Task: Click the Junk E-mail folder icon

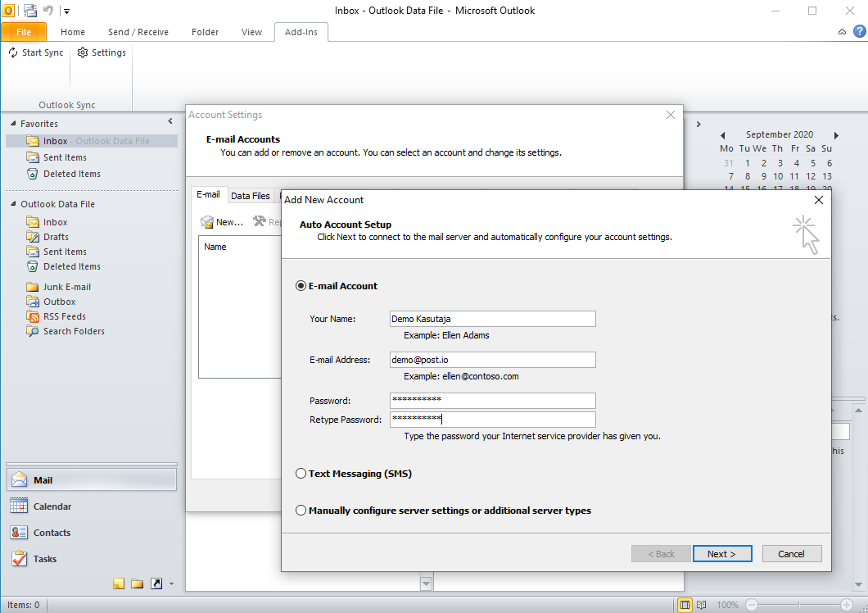Action: point(33,287)
